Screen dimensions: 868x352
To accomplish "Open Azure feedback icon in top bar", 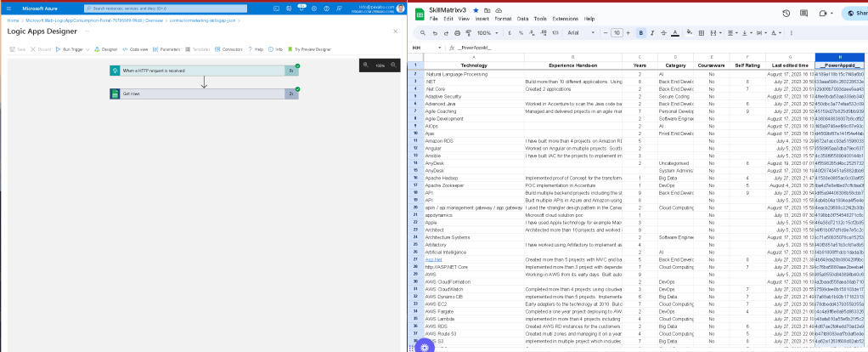I will [x=340, y=9].
